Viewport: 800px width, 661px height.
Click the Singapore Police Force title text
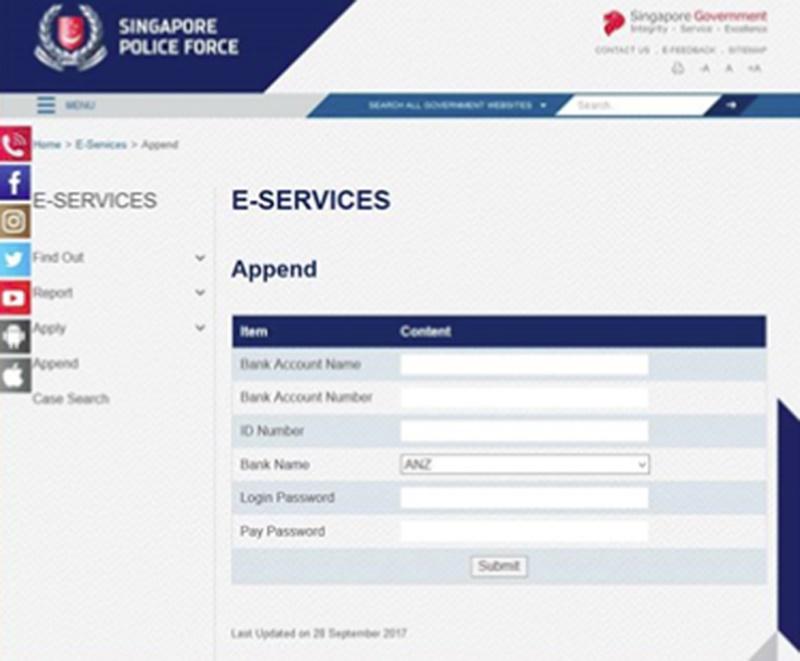[x=179, y=37]
